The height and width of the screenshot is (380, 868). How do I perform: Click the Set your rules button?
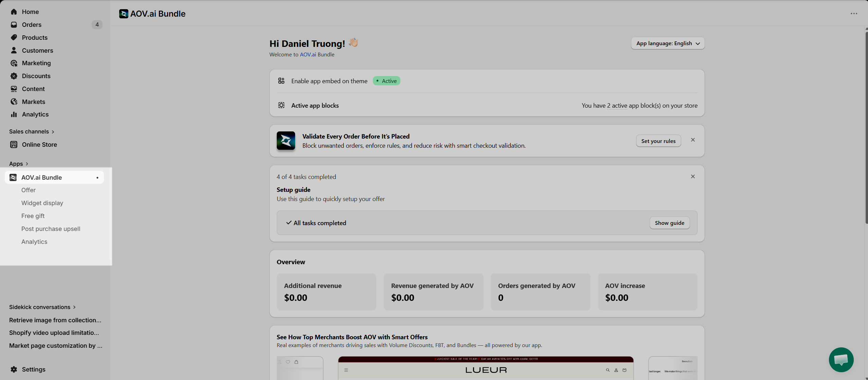coord(658,141)
